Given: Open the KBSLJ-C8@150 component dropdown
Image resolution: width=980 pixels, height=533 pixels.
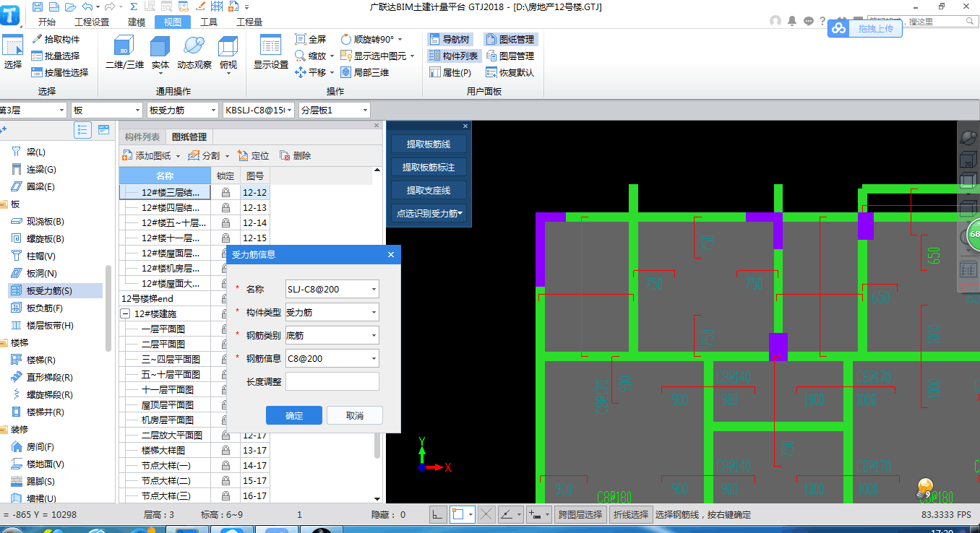Looking at the screenshot, I should (259, 110).
